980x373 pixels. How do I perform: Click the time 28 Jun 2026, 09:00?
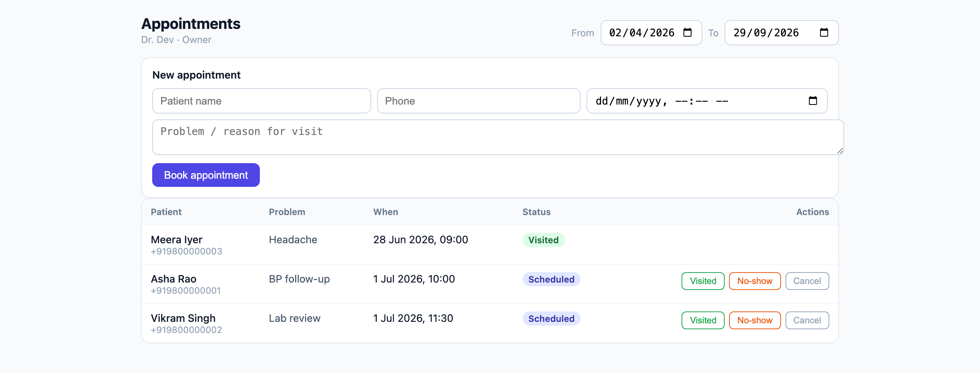click(420, 240)
